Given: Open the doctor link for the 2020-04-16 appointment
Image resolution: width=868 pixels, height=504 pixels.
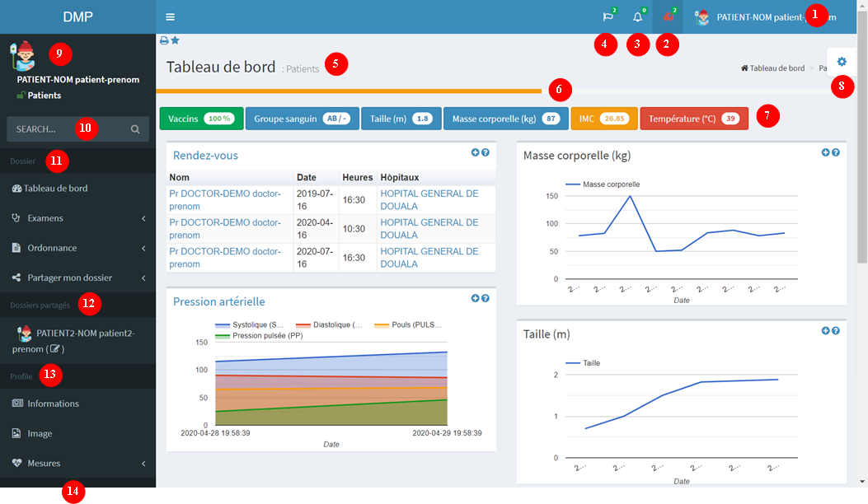Looking at the screenshot, I should (225, 228).
